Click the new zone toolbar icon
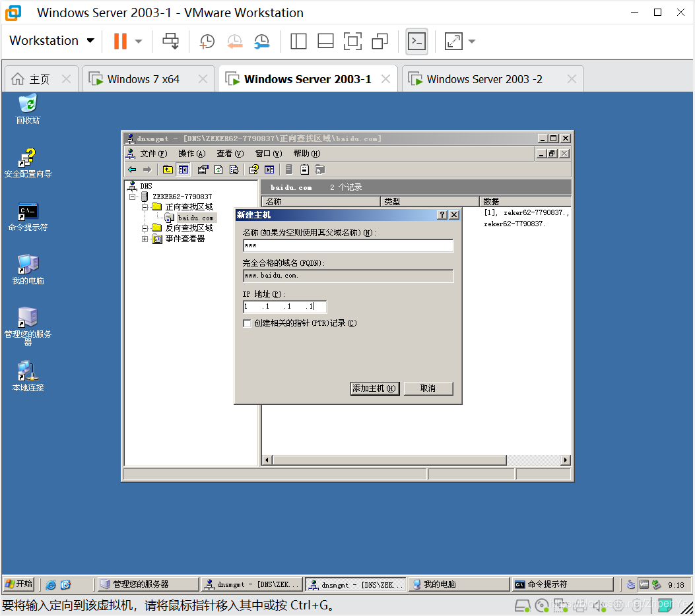This screenshot has width=695, height=616. click(x=319, y=169)
